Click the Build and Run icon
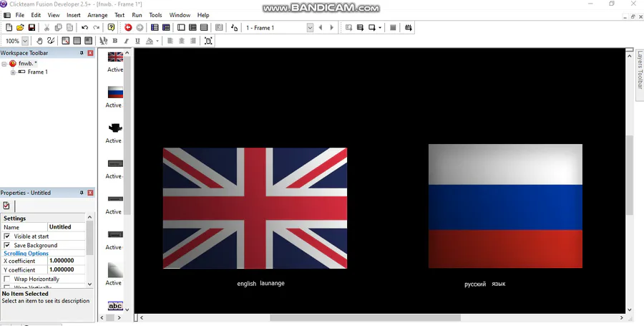This screenshot has height=326, width=644. (x=409, y=27)
